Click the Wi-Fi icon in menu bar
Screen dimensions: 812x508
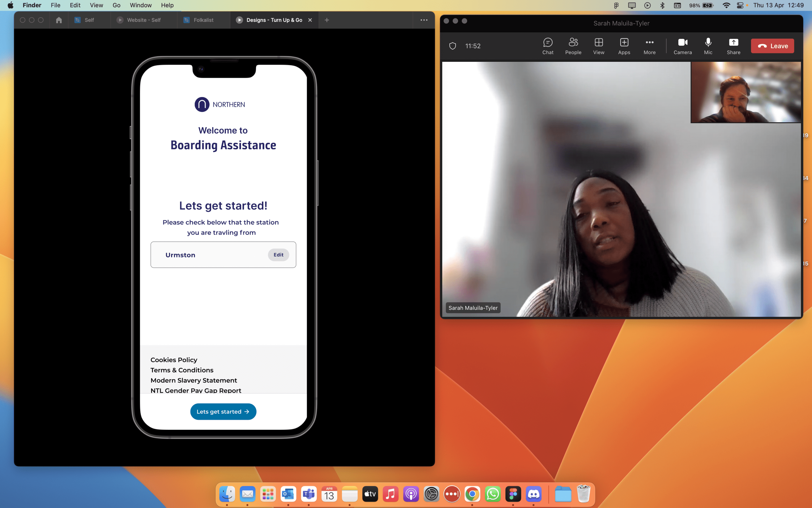(x=727, y=5)
